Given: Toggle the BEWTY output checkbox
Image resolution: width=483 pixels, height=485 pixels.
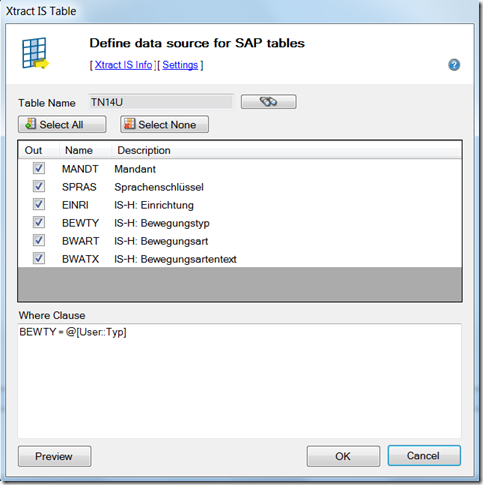Looking at the screenshot, I should (x=39, y=222).
